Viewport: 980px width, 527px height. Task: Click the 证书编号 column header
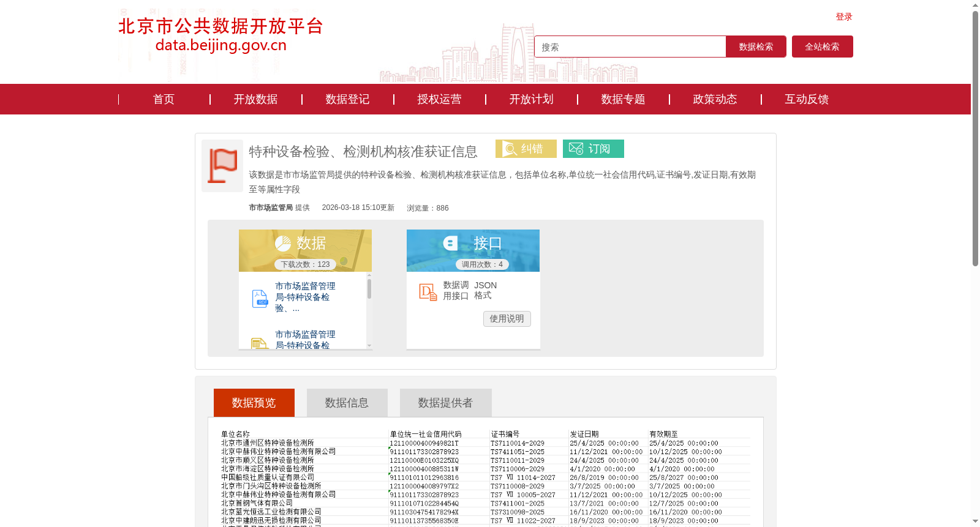tap(505, 434)
